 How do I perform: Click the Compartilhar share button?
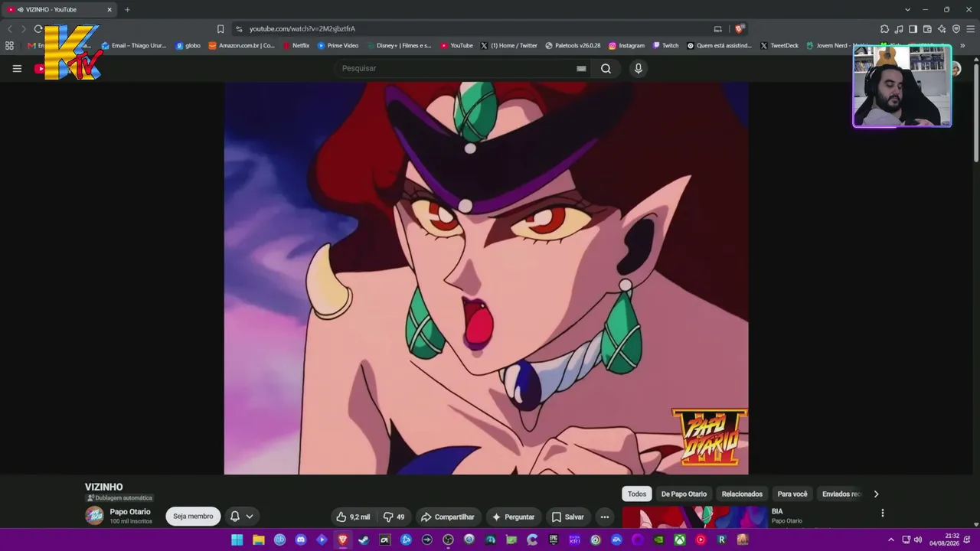pyautogui.click(x=448, y=517)
